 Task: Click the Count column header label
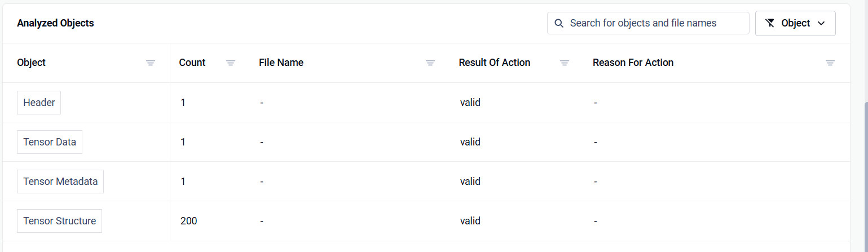click(192, 63)
